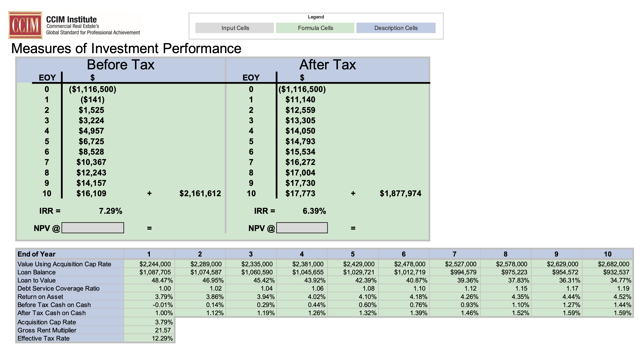Viewport: 644px width, 353px height.
Task: Select the Description Cells legend swatch
Action: (396, 28)
